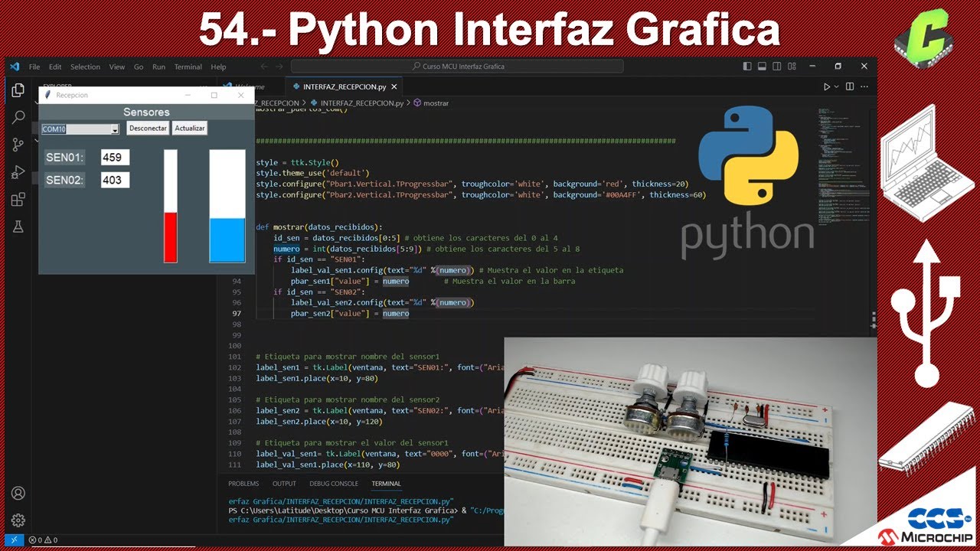Open the Customize Layout icon
The width and height of the screenshot is (980, 551).
click(792, 67)
